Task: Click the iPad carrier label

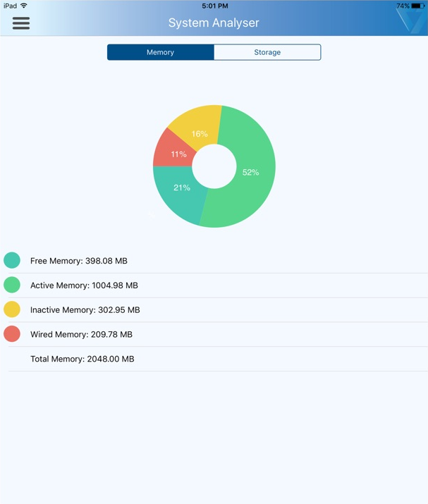Action: [x=10, y=6]
